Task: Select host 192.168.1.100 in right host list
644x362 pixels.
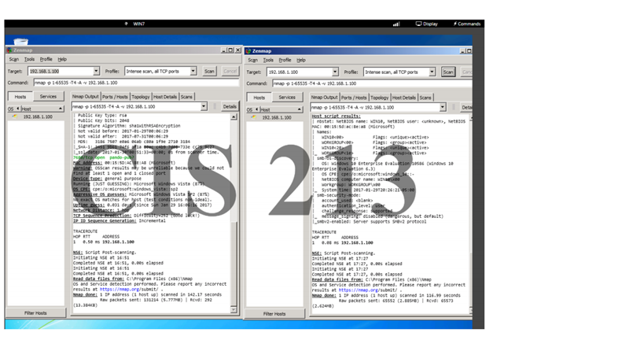Action: click(275, 117)
